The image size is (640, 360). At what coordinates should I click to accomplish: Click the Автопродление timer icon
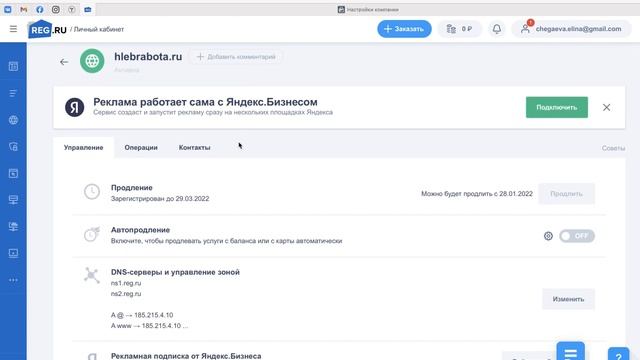click(x=92, y=234)
